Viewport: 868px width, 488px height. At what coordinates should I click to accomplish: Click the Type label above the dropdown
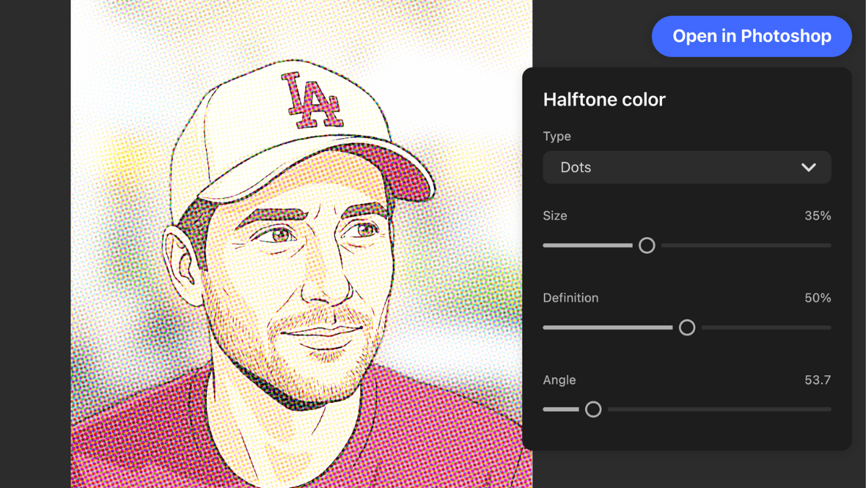[x=556, y=137]
